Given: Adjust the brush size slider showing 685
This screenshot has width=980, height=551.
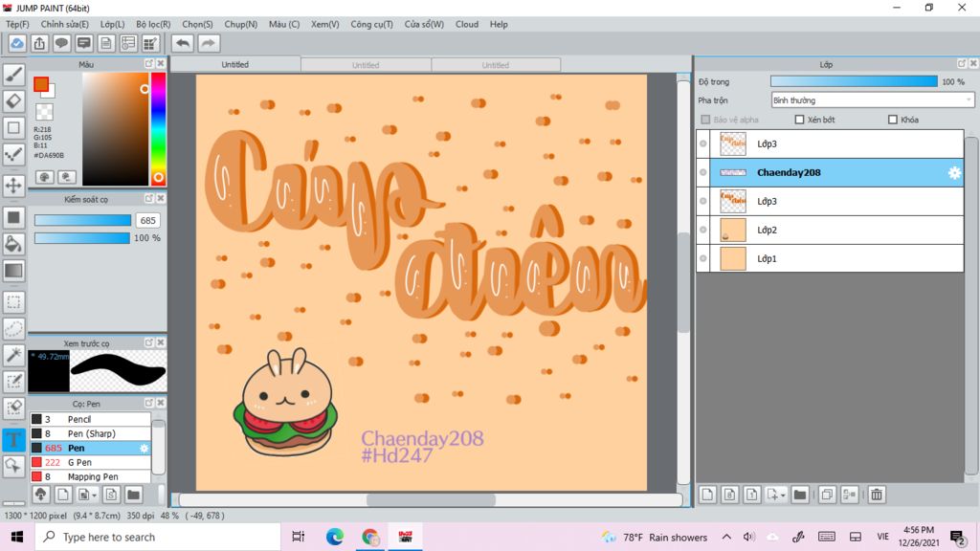Looking at the screenshot, I should coord(82,220).
